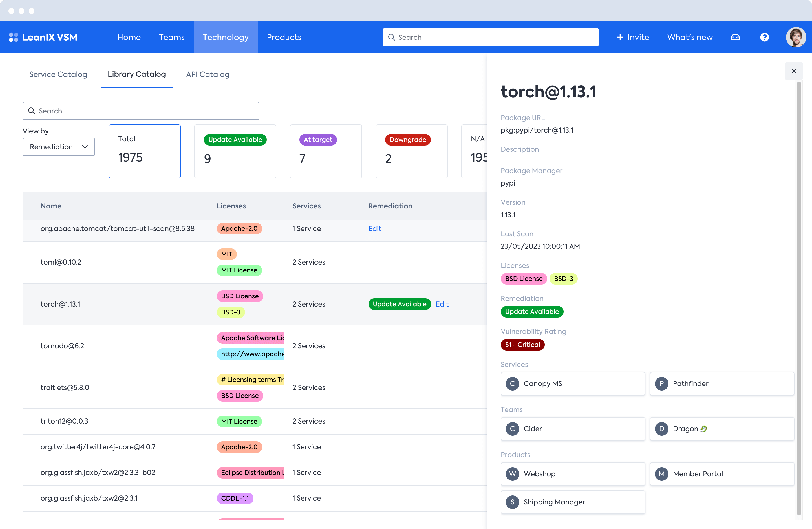Open the Cider team card
812x529 pixels.
coord(573,429)
